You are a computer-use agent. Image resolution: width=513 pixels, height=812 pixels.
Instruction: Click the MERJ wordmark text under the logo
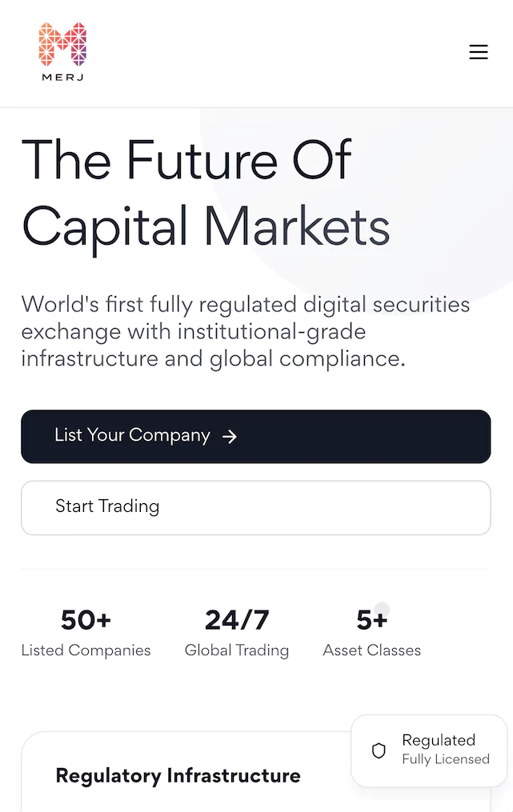tap(62, 78)
